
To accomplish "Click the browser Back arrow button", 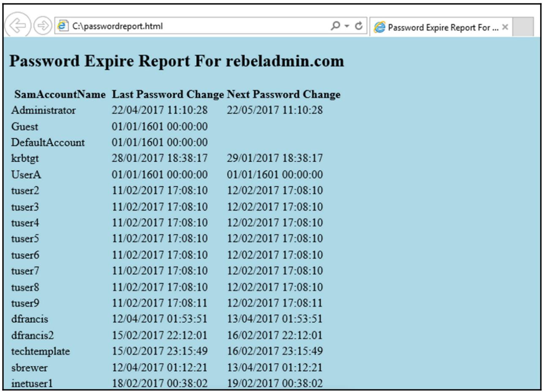I will pos(17,26).
